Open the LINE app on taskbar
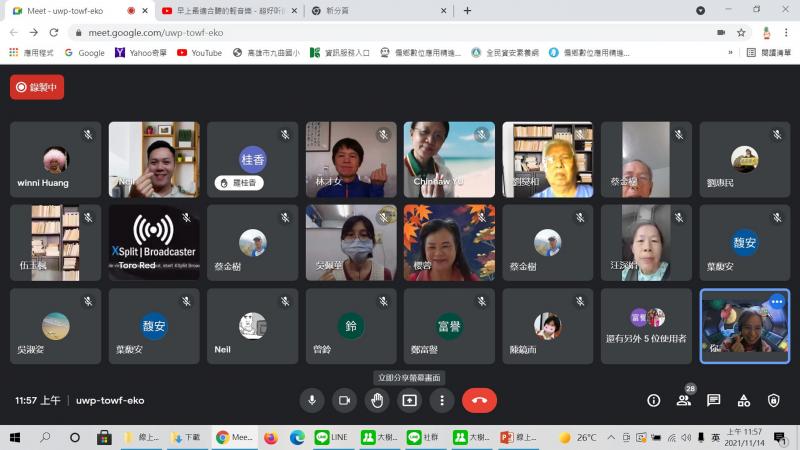The width and height of the screenshot is (800, 450). tap(332, 438)
